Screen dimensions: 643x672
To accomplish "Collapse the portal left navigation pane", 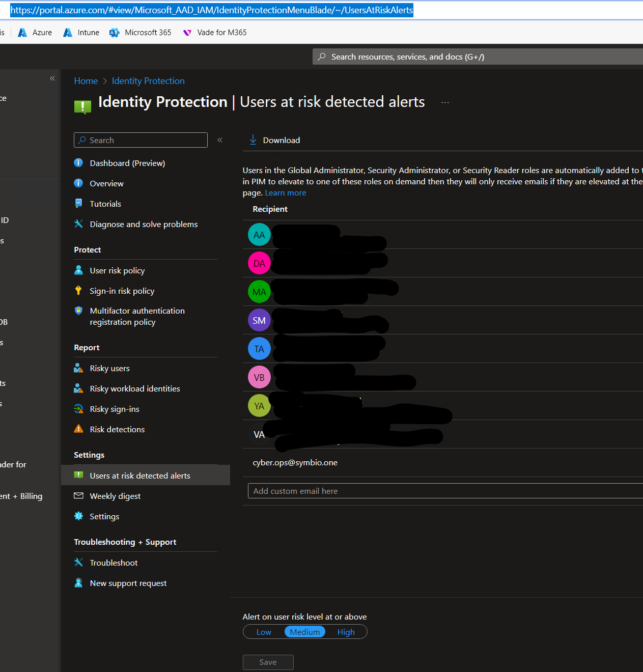I will coord(52,78).
